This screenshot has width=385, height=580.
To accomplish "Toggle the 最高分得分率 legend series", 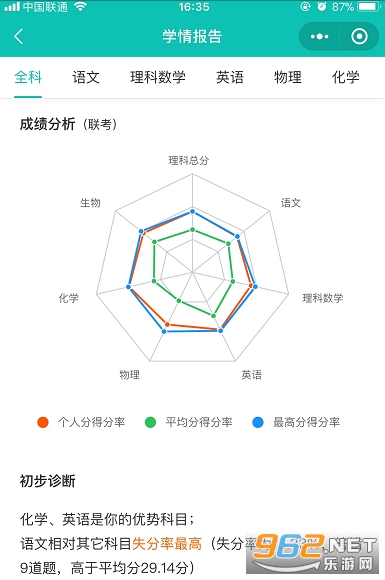I will 296,422.
